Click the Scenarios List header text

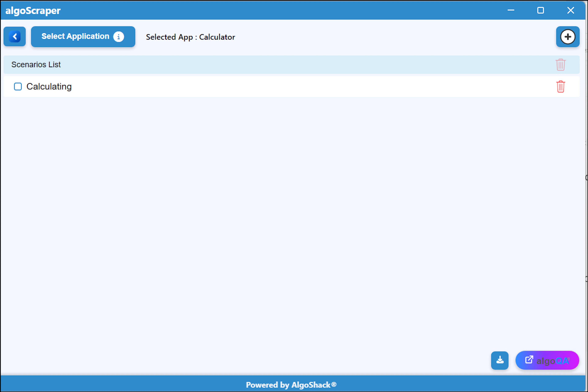36,65
